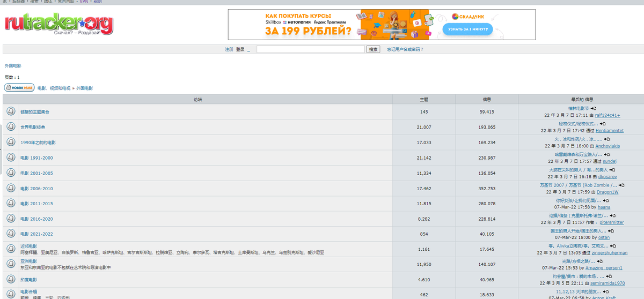Screen dimensions: 644x299
Task: Go to 电影、视频和电视 breadcrumb
Action: (54, 88)
